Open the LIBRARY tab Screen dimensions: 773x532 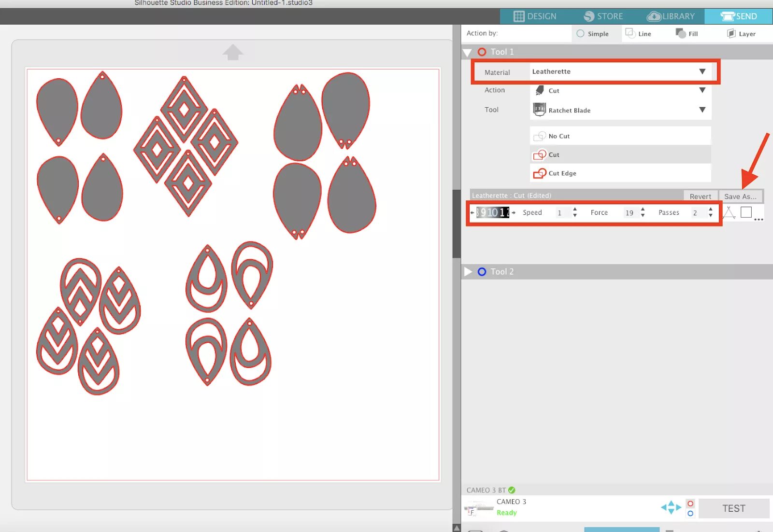tap(671, 16)
